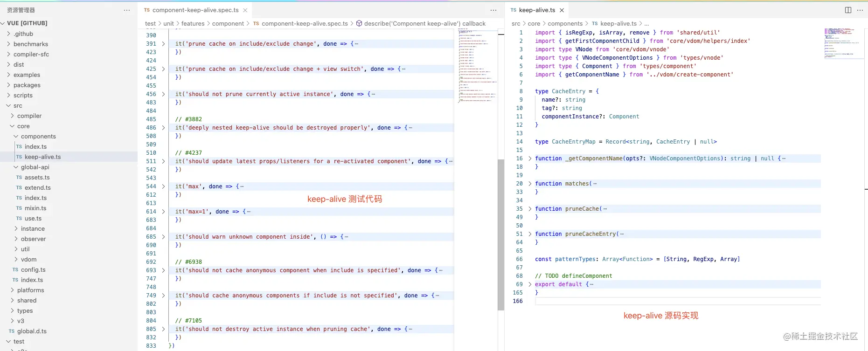868x351 pixels.
Task: Split the right editor layout
Action: pos(848,10)
